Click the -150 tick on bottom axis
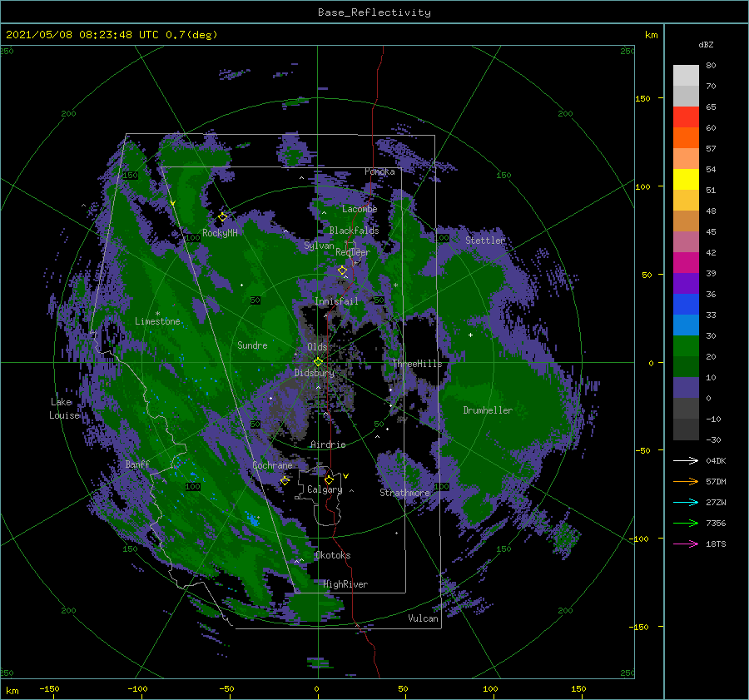This screenshot has height=700, width=749. coord(49,688)
